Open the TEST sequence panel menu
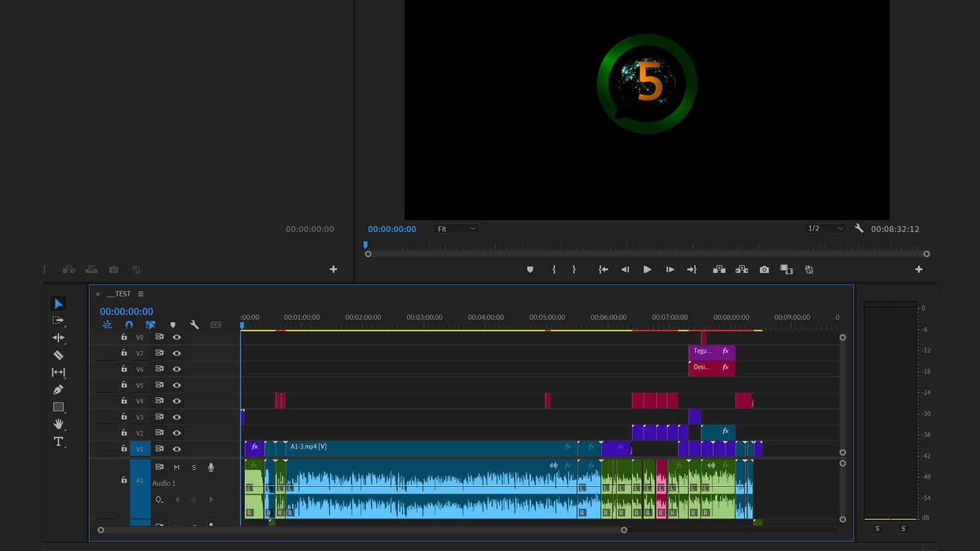 point(141,294)
